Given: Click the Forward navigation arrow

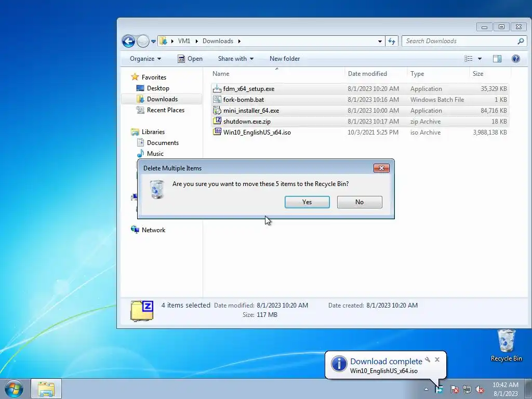Looking at the screenshot, I should [143, 42].
